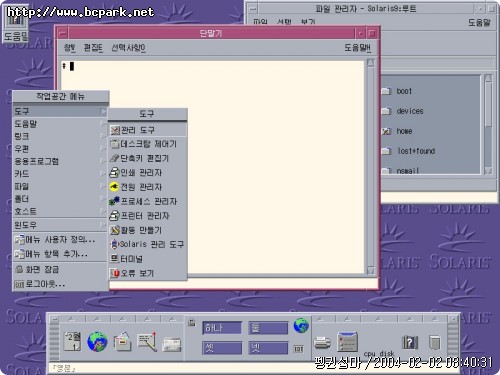
Task: Click the lock icon on the front panel
Action: pyautogui.click(x=192, y=322)
